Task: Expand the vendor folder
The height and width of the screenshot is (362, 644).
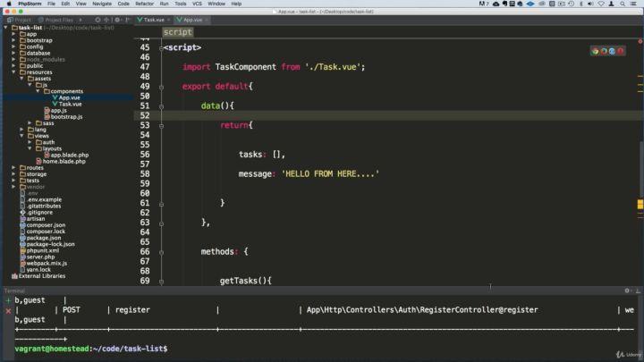Action: pyautogui.click(x=14, y=186)
